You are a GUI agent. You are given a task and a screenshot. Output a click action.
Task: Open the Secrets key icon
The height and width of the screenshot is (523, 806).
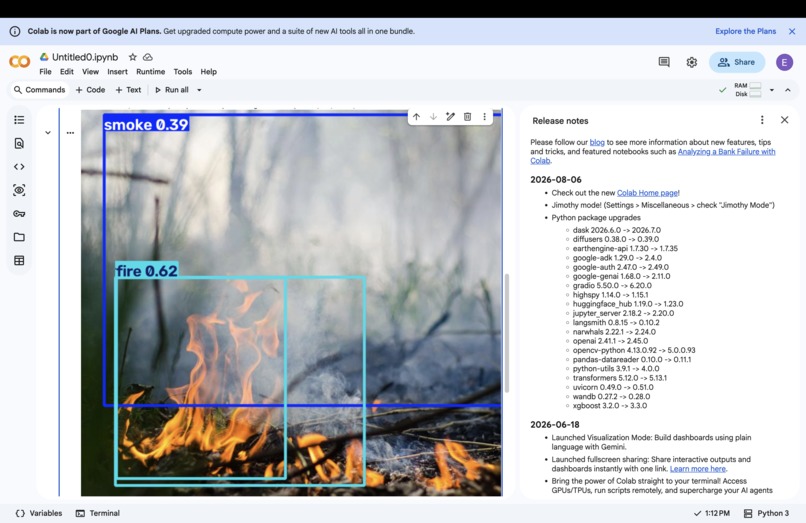tap(19, 213)
